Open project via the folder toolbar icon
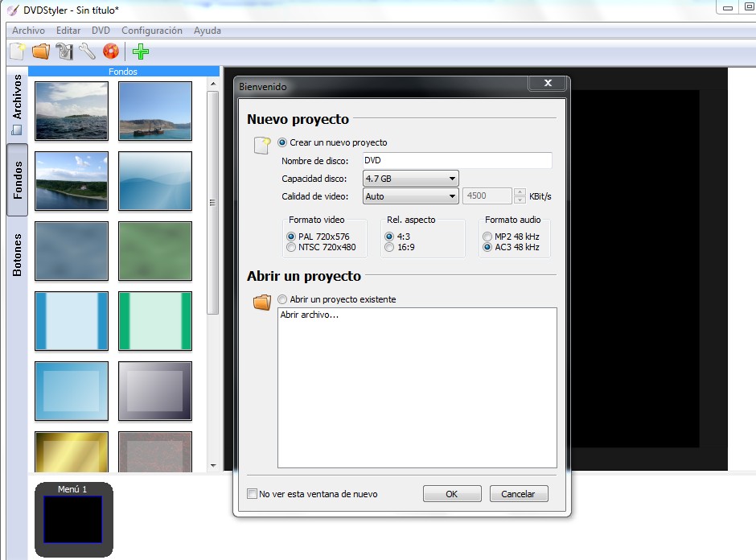This screenshot has width=756, height=560. [41, 51]
